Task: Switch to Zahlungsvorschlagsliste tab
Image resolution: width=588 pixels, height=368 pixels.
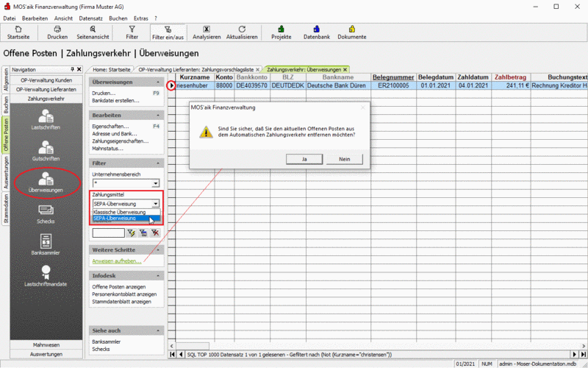Action: pyautogui.click(x=196, y=69)
